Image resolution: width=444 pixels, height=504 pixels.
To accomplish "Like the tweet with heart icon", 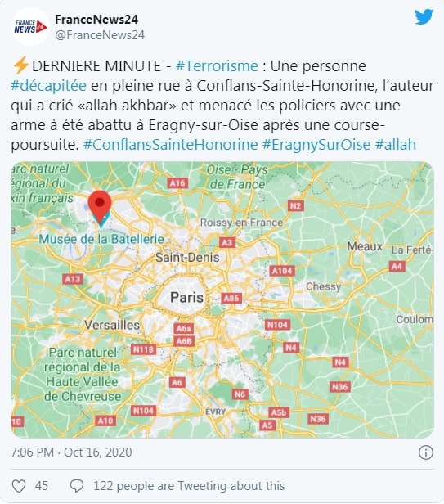I will (x=19, y=486).
